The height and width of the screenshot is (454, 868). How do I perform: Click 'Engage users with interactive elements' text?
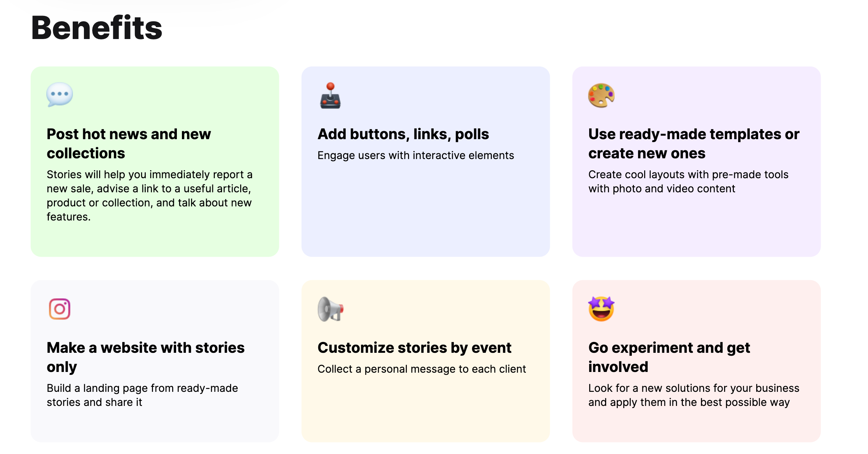click(x=416, y=155)
